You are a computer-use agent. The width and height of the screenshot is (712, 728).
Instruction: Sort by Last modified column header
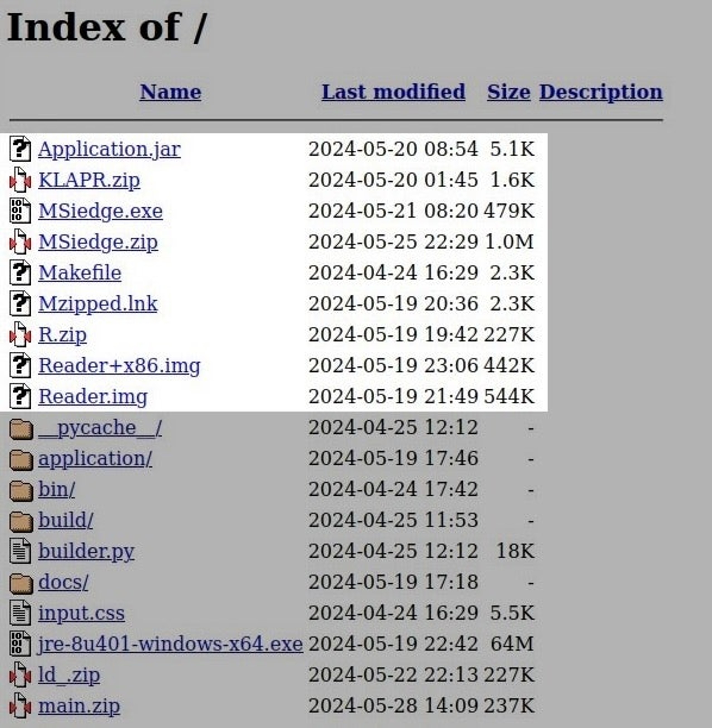pyautogui.click(x=393, y=92)
